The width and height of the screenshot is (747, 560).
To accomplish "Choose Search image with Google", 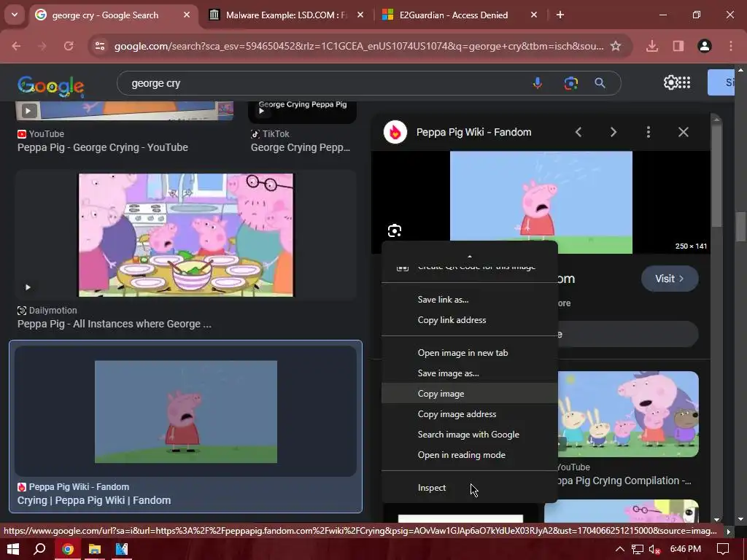I will pos(469,435).
